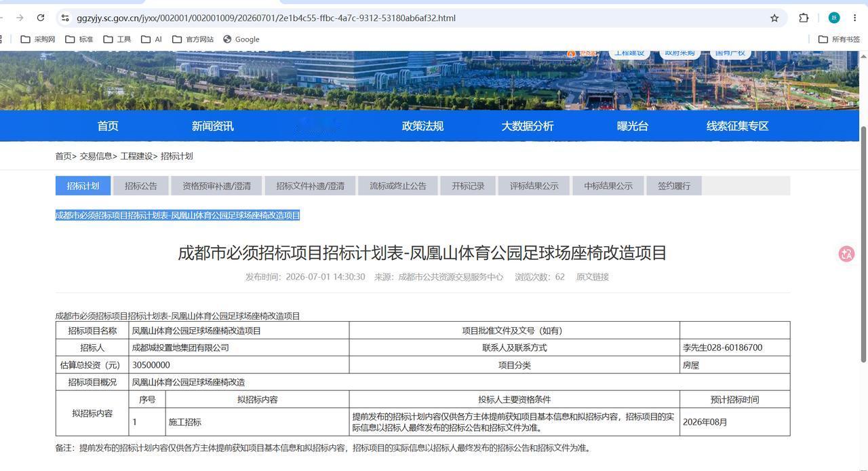Image resolution: width=868 pixels, height=471 pixels.
Task: Switch to the 资格预审补遗/澄清 tab
Action: tap(216, 186)
